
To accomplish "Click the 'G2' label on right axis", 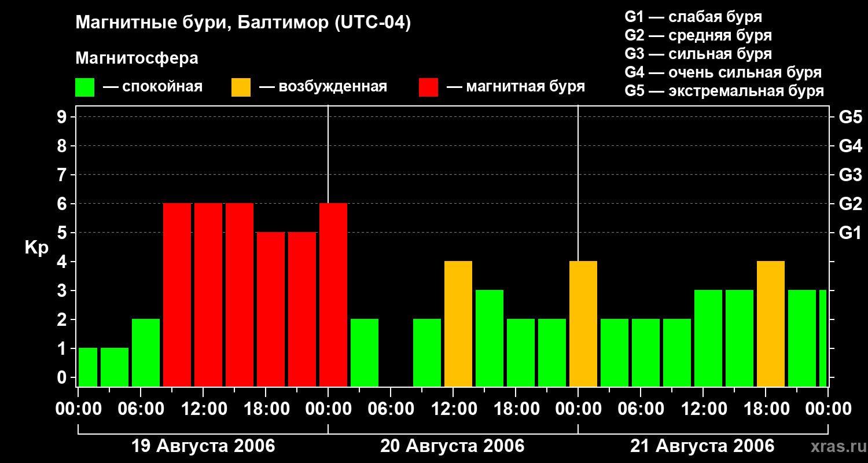I will click(x=850, y=204).
